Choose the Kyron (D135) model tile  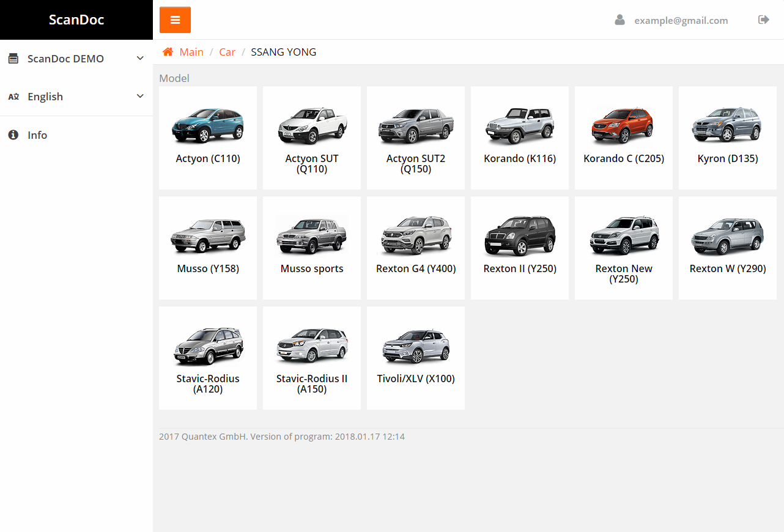pyautogui.click(x=728, y=138)
